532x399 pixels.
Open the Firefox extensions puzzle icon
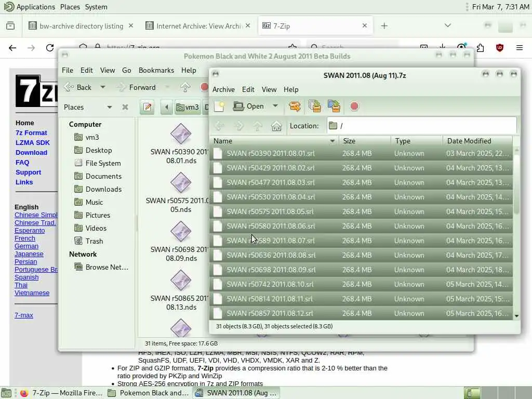coord(480,47)
